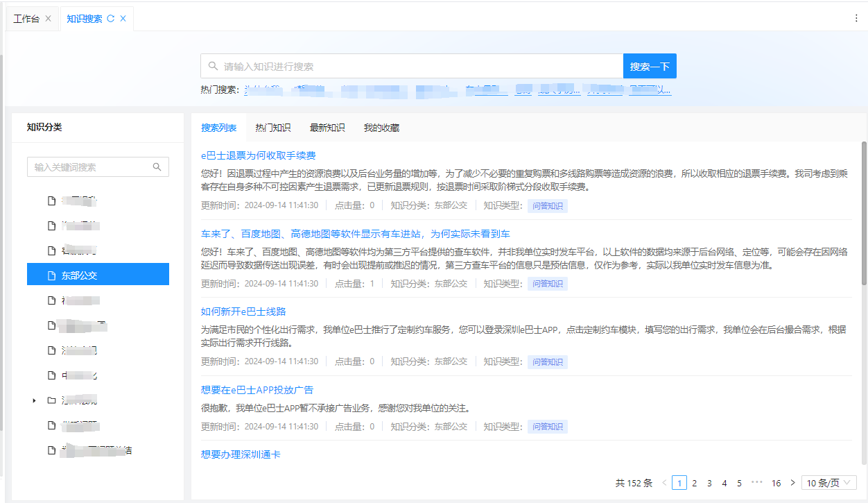Open the 10条/页 page size dropdown
The image size is (868, 503).
[x=828, y=482]
